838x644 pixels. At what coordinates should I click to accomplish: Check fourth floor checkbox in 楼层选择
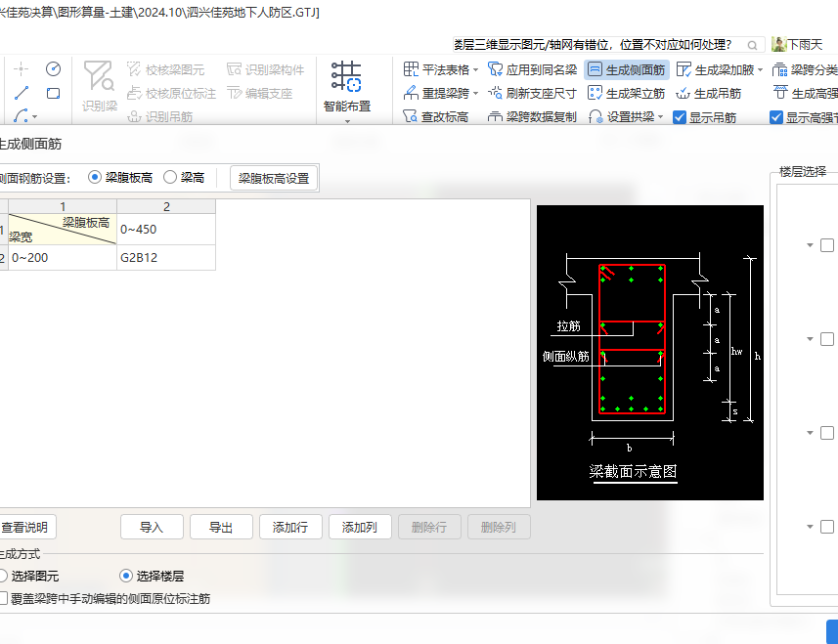pos(827,527)
